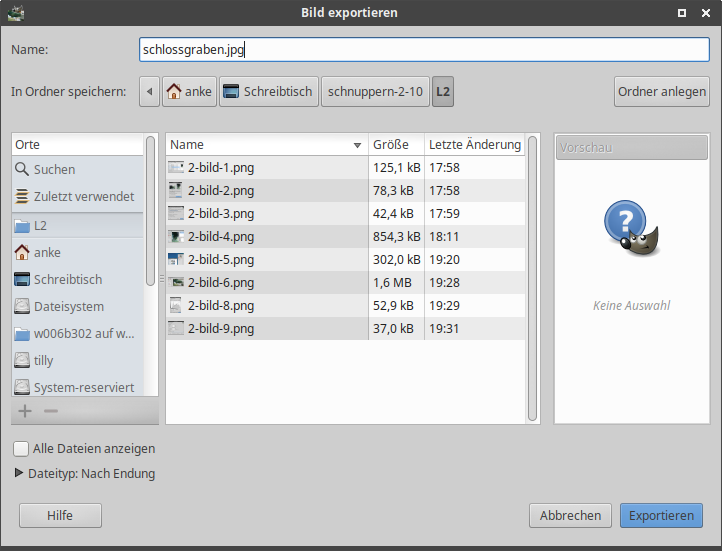This screenshot has width=722, height=551.
Task: Go to Schreibtisch in path bar
Action: (x=269, y=92)
